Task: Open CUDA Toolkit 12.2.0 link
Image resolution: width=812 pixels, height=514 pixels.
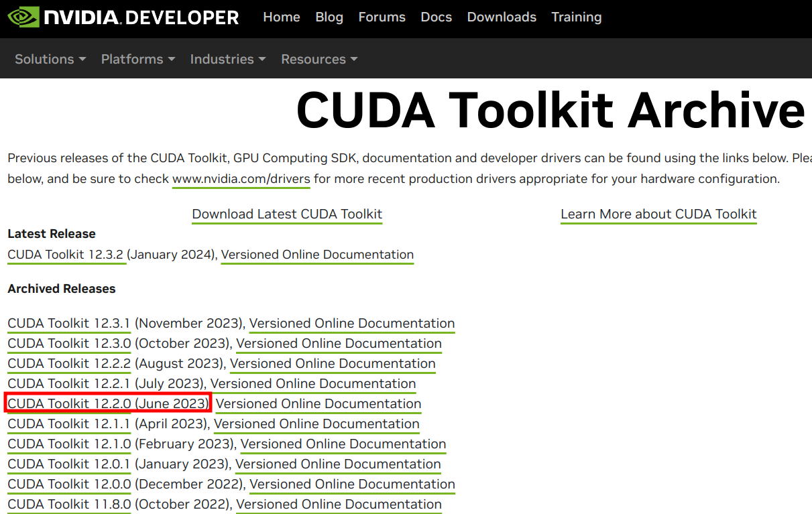Action: pos(69,404)
